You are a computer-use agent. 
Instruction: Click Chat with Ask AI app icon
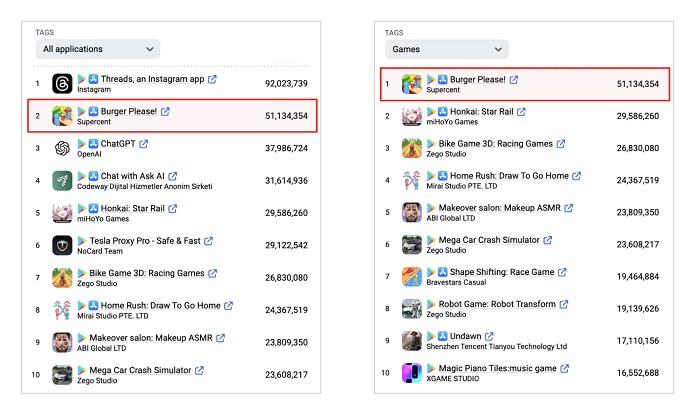click(62, 180)
